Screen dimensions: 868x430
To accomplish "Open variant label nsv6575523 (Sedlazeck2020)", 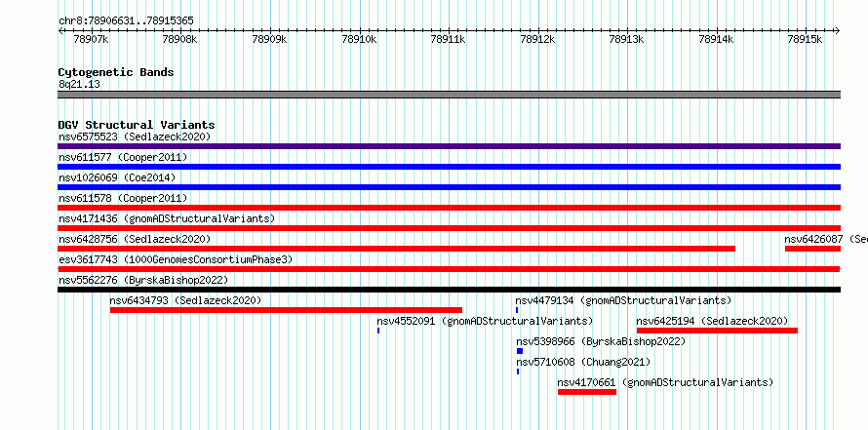I will 135,137.
